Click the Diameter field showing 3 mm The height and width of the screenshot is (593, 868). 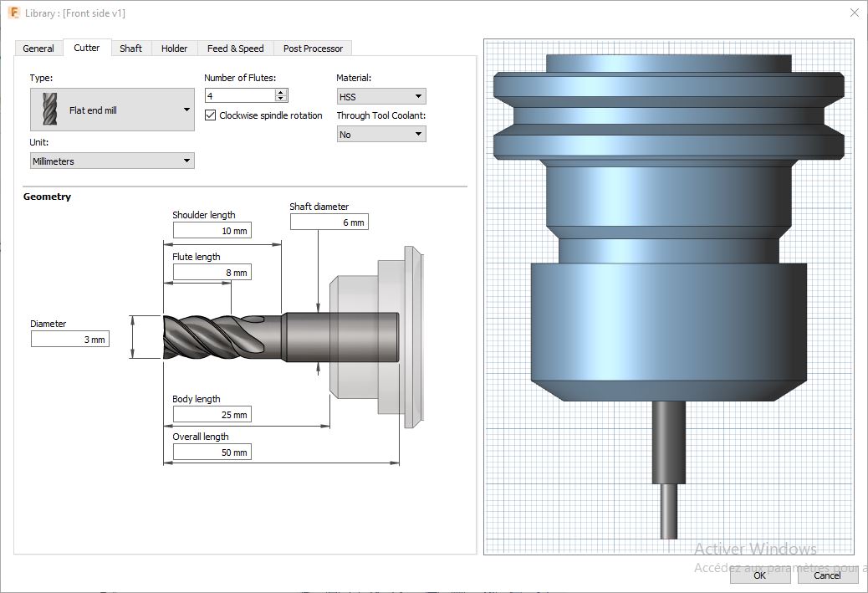70,340
